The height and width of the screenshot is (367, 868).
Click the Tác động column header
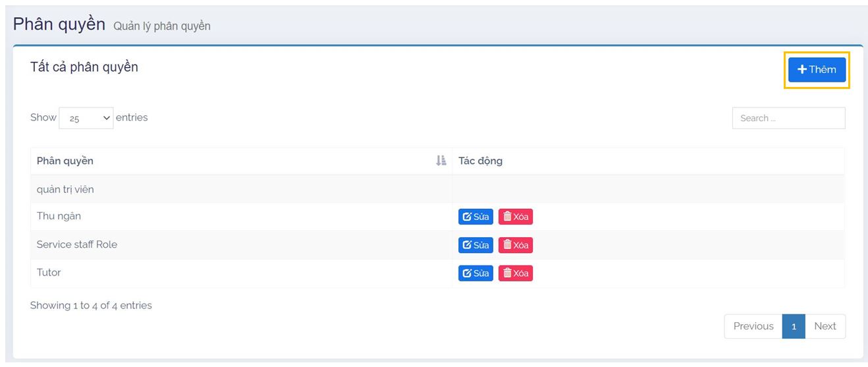tap(480, 161)
